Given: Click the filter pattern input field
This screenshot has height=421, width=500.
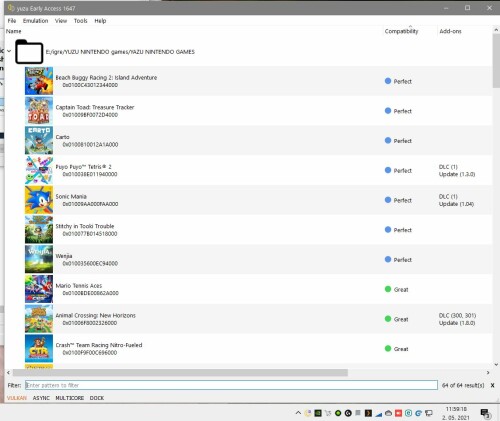Looking at the screenshot, I should point(231,385).
